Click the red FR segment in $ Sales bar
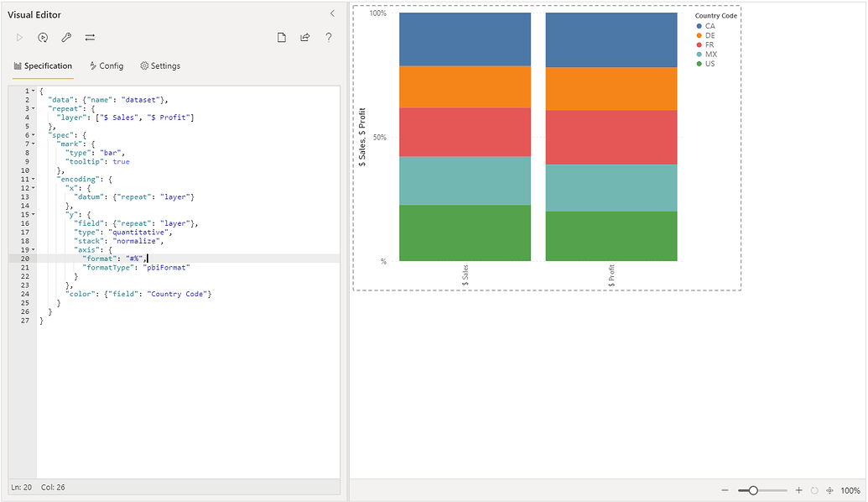Screen dimensions: 868x502 click(465, 132)
